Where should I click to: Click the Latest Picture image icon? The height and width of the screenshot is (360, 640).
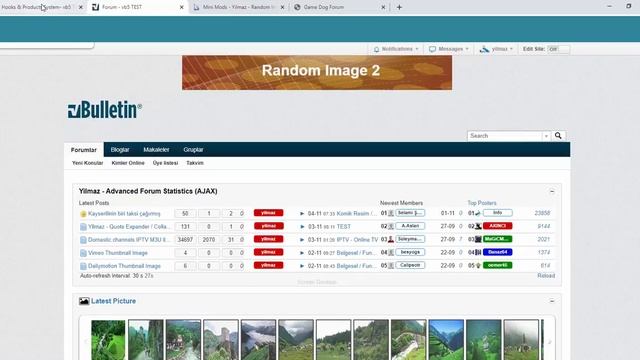(x=84, y=301)
